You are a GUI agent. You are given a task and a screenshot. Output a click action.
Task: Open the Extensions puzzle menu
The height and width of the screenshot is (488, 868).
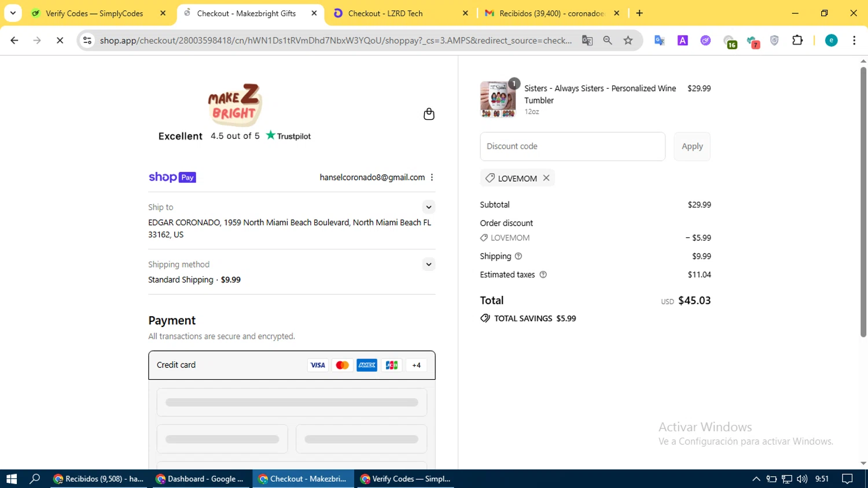pyautogui.click(x=797, y=41)
